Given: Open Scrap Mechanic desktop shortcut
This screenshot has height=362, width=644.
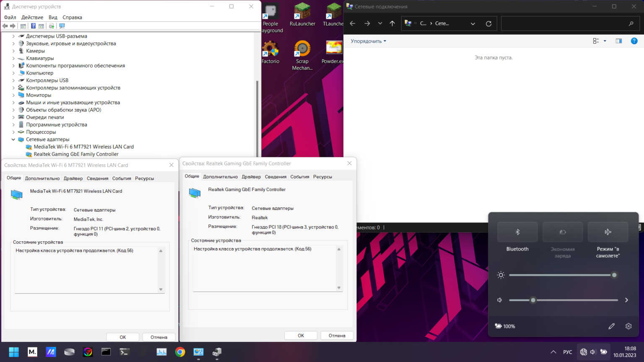Looking at the screenshot, I should 302,55.
